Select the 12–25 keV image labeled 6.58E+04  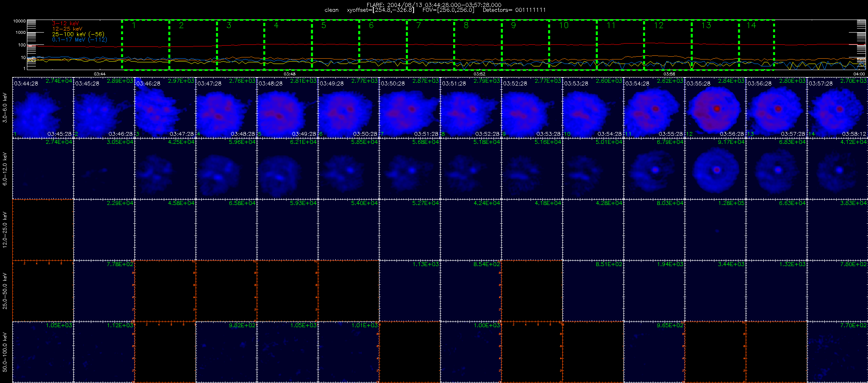(226, 230)
